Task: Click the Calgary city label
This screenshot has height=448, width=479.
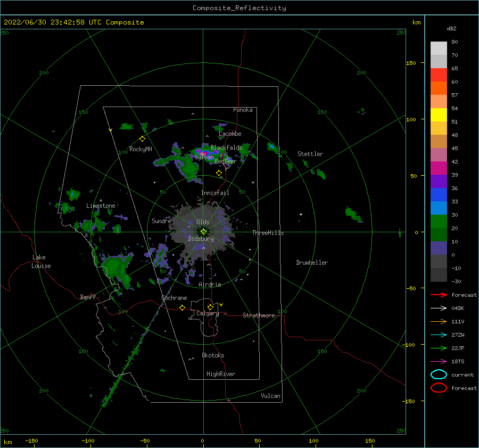Action: point(208,313)
